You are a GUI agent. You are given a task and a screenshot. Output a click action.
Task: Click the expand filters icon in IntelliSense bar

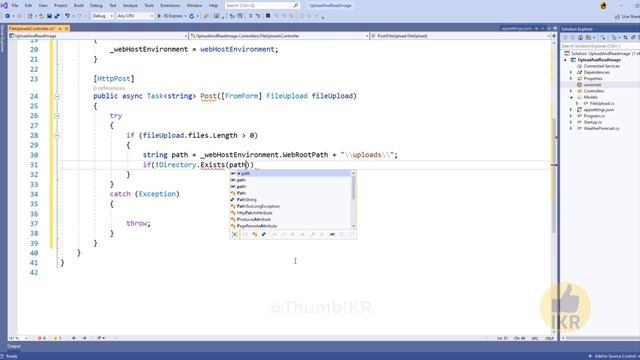(x=235, y=234)
